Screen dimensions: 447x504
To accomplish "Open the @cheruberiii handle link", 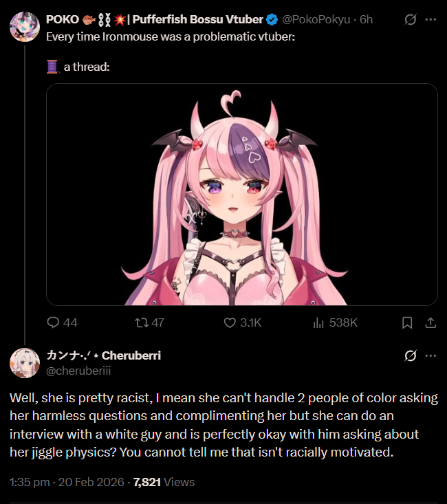I will [x=78, y=371].
